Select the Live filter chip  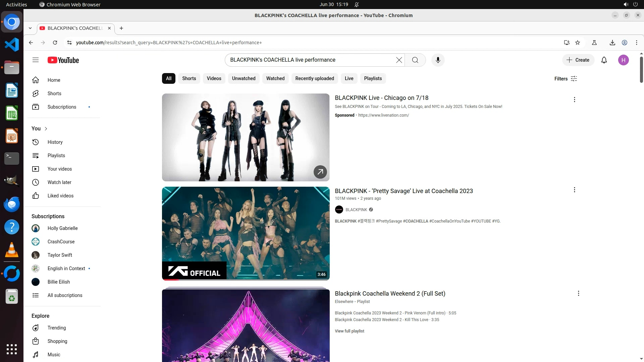349,78
